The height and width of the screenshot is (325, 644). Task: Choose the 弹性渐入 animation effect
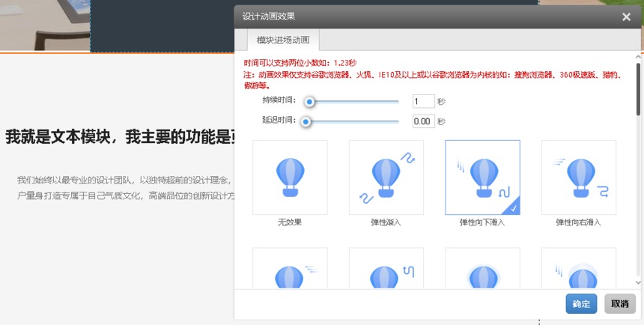point(386,177)
